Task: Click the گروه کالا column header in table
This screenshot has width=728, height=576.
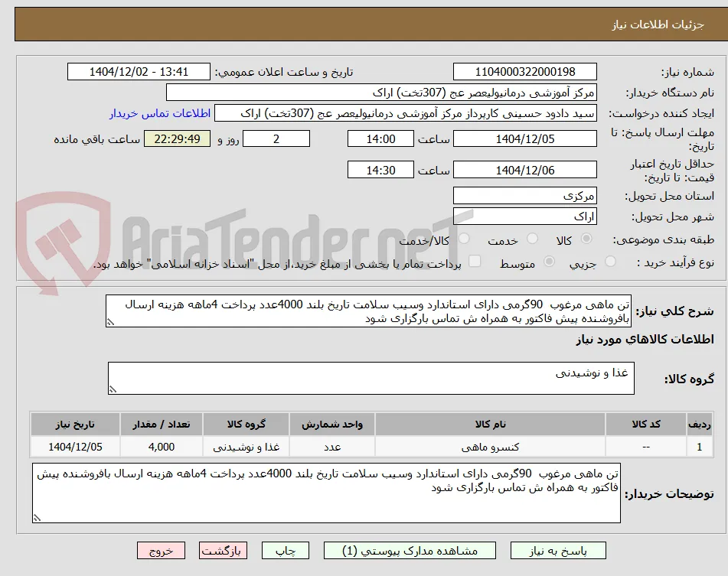Action: coord(246,425)
